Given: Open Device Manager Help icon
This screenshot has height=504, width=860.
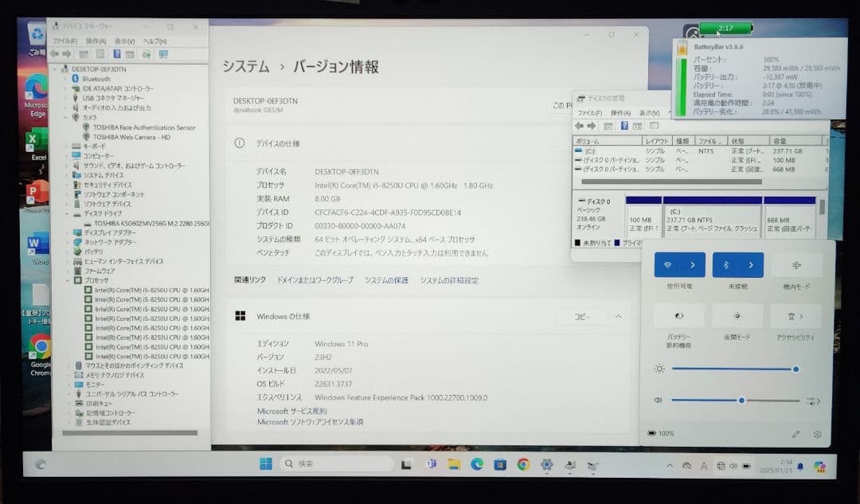Looking at the screenshot, I should pyautogui.click(x=118, y=54).
